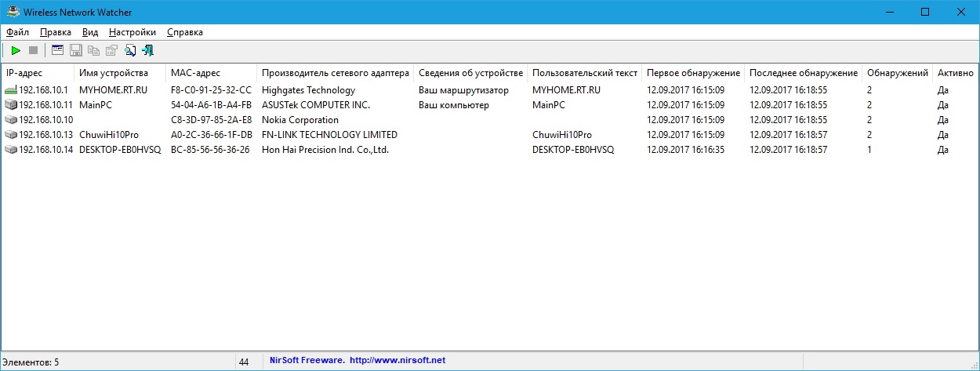Open the Правка menu

[55, 32]
